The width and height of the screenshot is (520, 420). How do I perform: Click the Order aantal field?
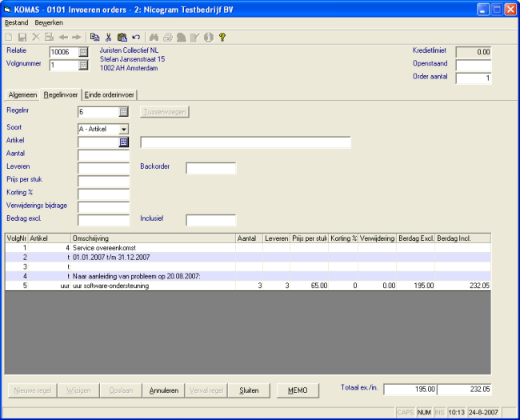click(x=474, y=78)
